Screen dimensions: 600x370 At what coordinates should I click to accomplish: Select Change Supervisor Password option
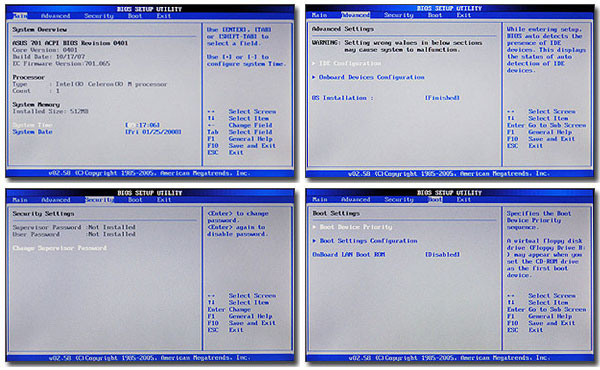click(59, 248)
